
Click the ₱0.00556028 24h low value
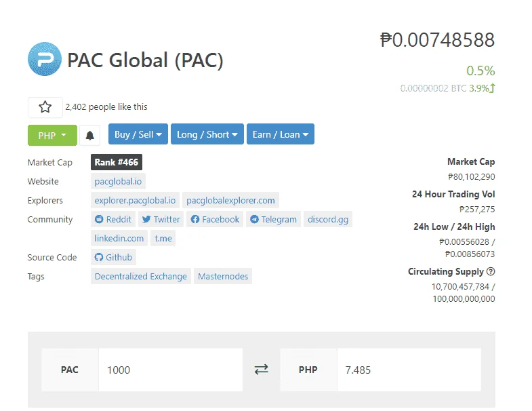[464, 242]
